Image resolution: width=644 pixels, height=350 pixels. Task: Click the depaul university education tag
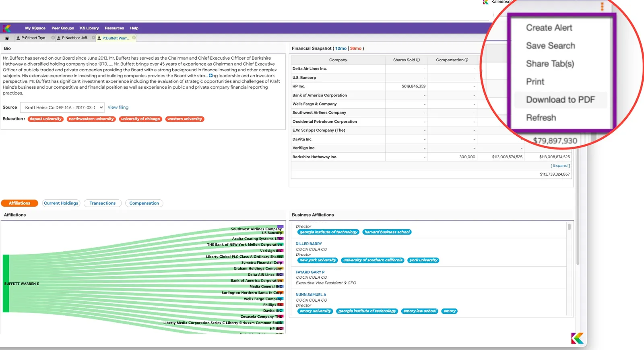45,119
